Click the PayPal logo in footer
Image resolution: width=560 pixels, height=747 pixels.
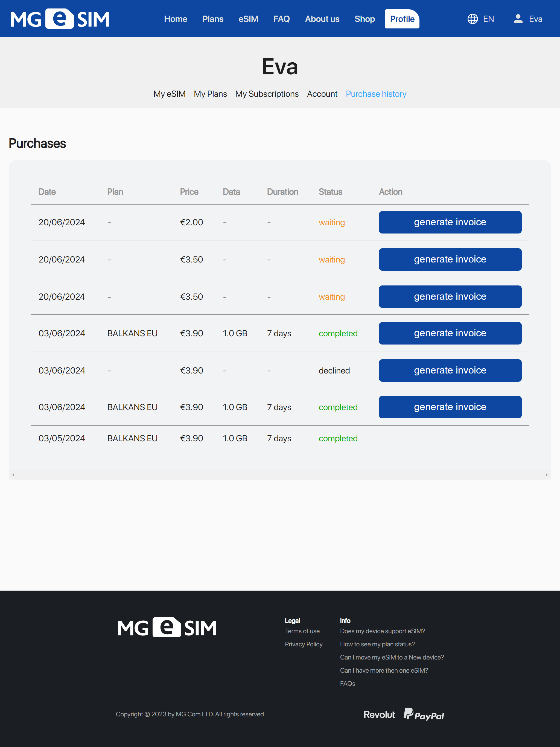click(x=424, y=714)
